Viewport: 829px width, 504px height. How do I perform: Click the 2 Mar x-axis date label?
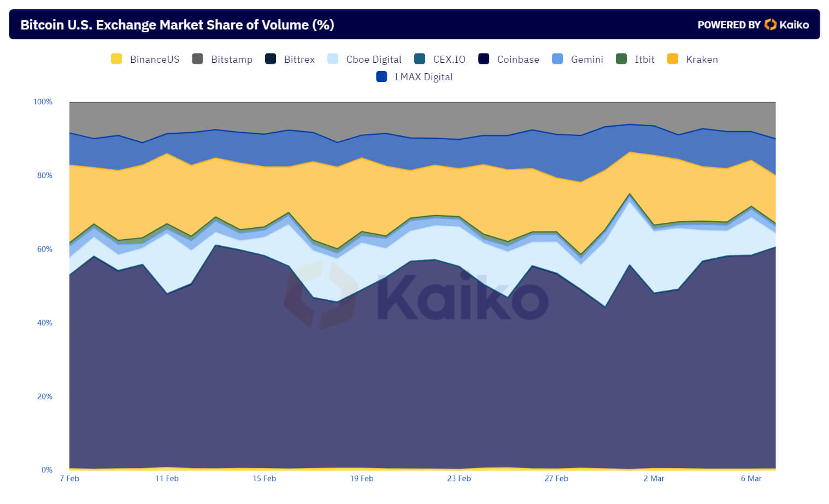(x=654, y=478)
